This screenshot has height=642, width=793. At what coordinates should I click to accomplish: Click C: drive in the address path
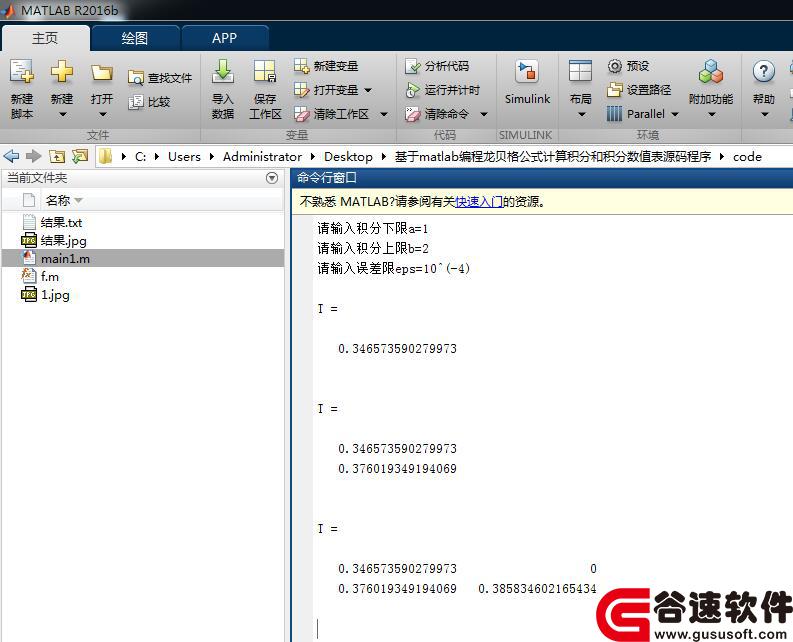141,157
